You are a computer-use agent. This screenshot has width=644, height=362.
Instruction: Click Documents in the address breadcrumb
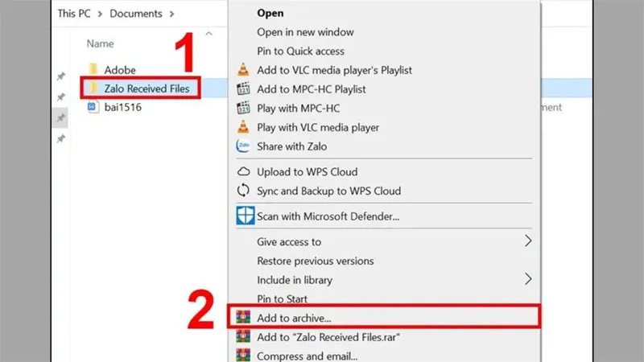[x=136, y=14]
